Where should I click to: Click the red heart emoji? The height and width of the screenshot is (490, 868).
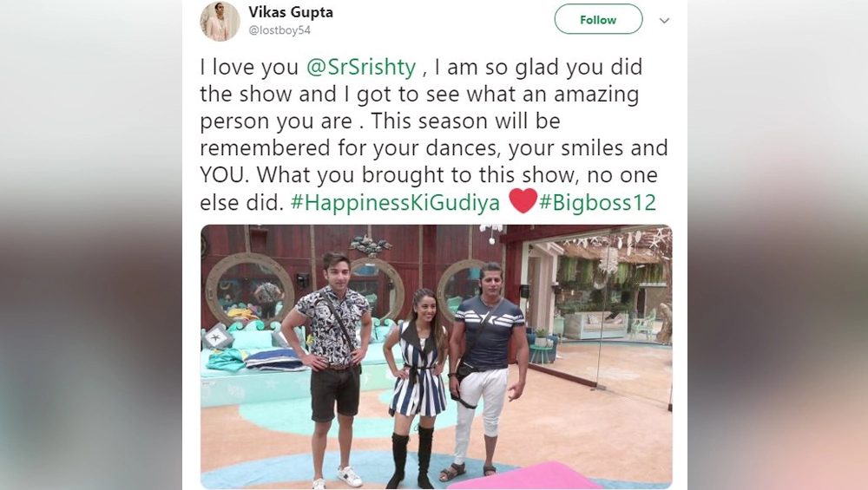pyautogui.click(x=523, y=200)
